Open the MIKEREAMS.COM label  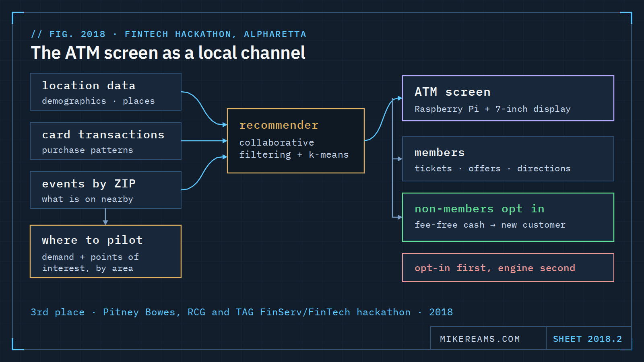point(480,339)
